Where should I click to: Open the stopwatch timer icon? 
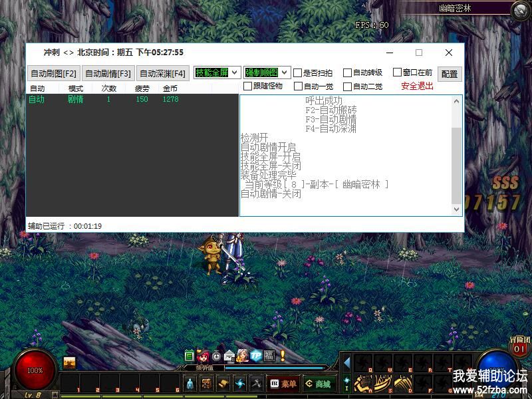coord(216,356)
